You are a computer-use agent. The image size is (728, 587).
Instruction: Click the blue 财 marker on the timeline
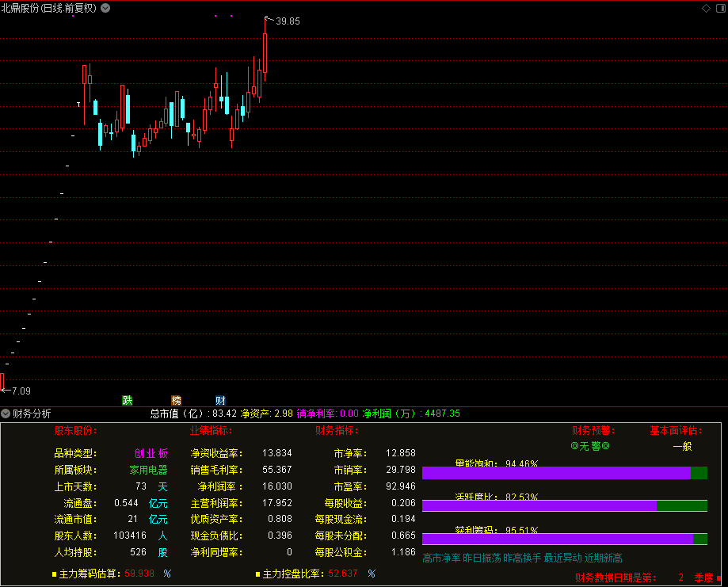[220, 400]
